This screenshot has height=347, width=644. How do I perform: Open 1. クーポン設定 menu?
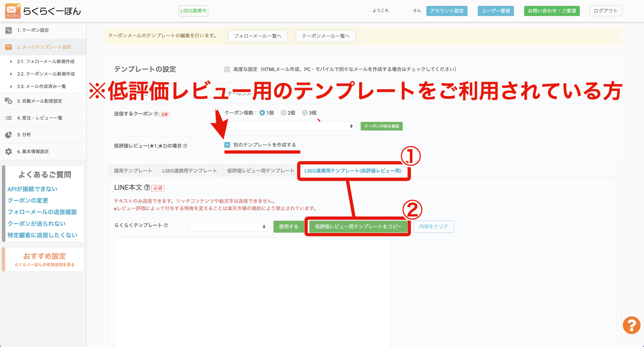[43, 30]
